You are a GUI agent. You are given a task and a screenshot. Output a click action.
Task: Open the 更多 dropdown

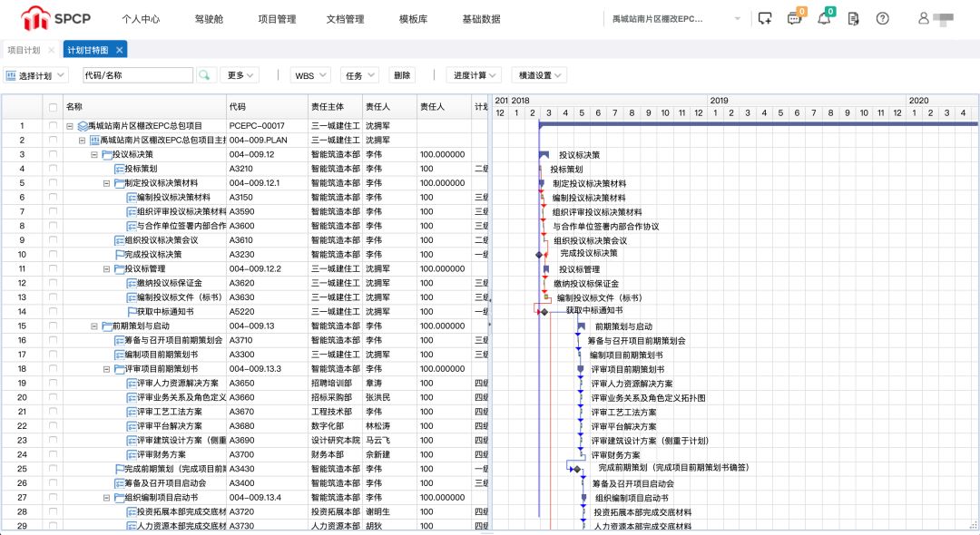[240, 75]
